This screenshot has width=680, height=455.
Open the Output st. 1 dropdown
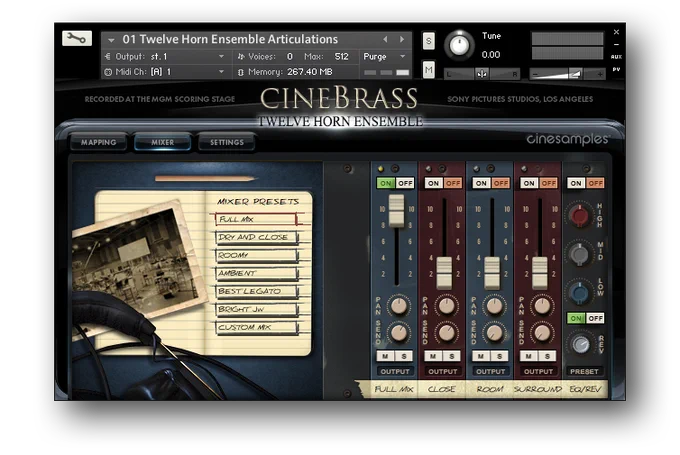(x=222, y=56)
